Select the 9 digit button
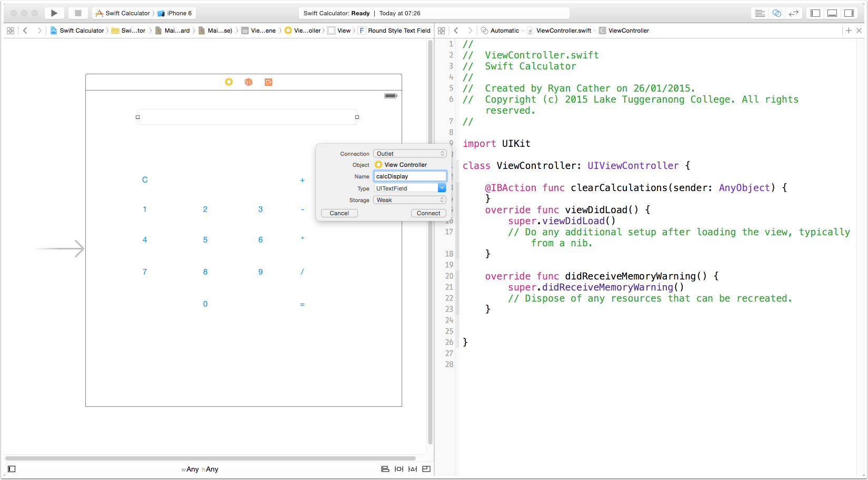 (x=261, y=272)
